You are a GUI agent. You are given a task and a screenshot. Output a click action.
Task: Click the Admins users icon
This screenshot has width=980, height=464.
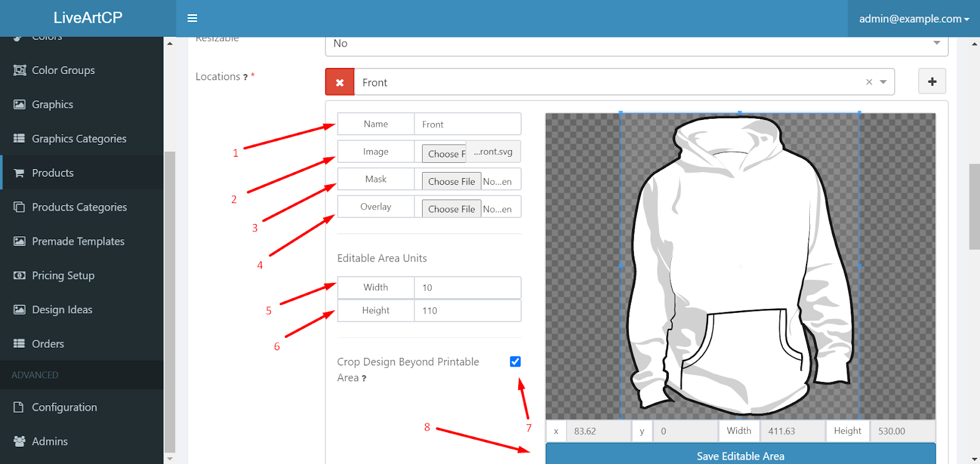tap(20, 441)
